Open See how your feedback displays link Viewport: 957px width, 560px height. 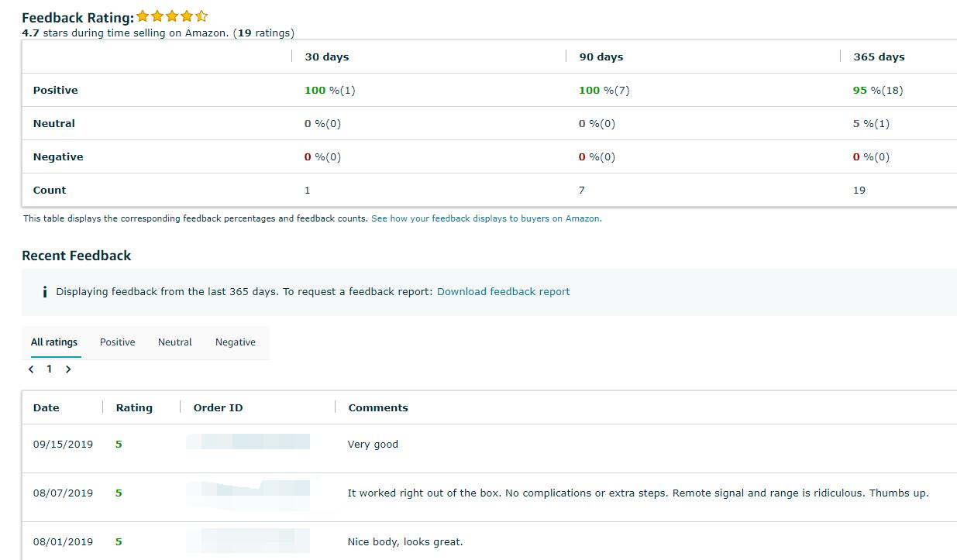click(486, 218)
